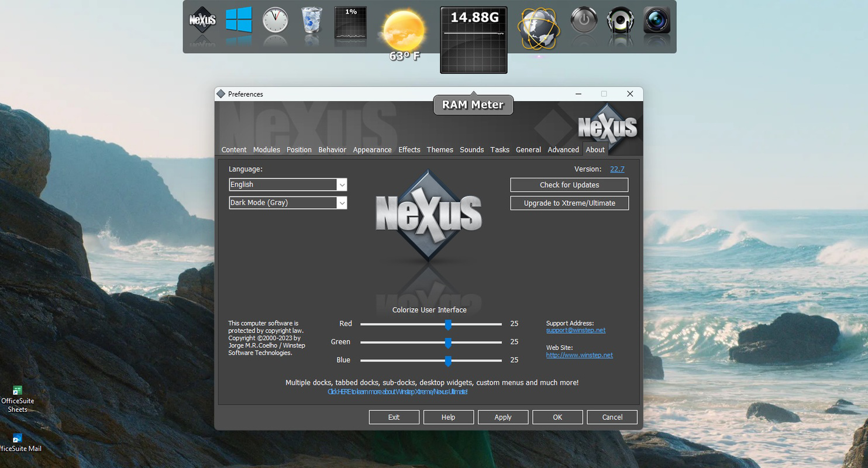Screen dimensions: 868x468
Task: Open Help from the Preferences dialog
Action: (448, 417)
